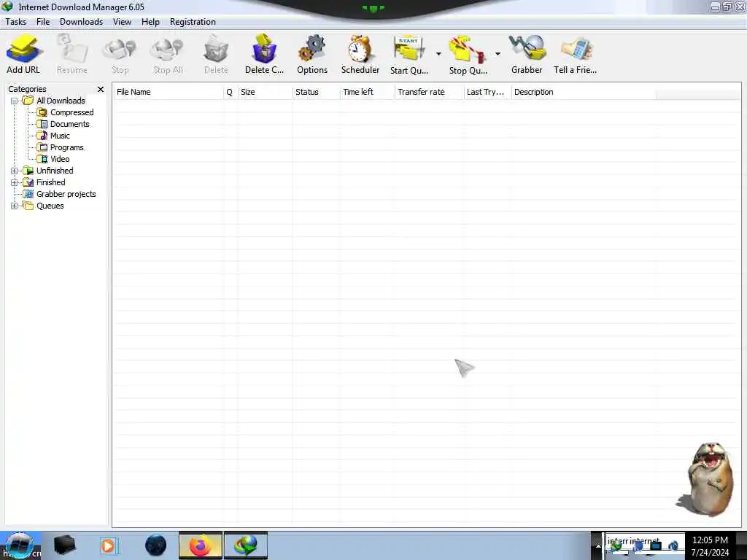Click the laughing hamster desktop character

coord(706,480)
